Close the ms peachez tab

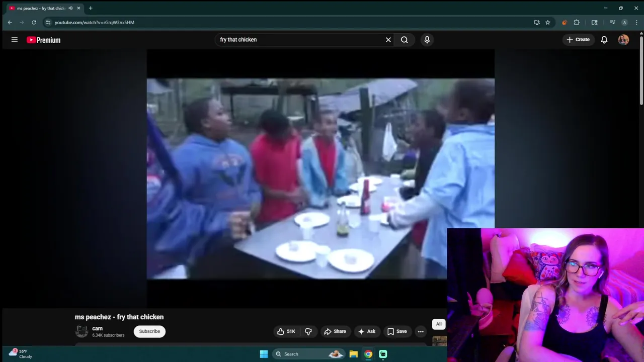coord(78,8)
